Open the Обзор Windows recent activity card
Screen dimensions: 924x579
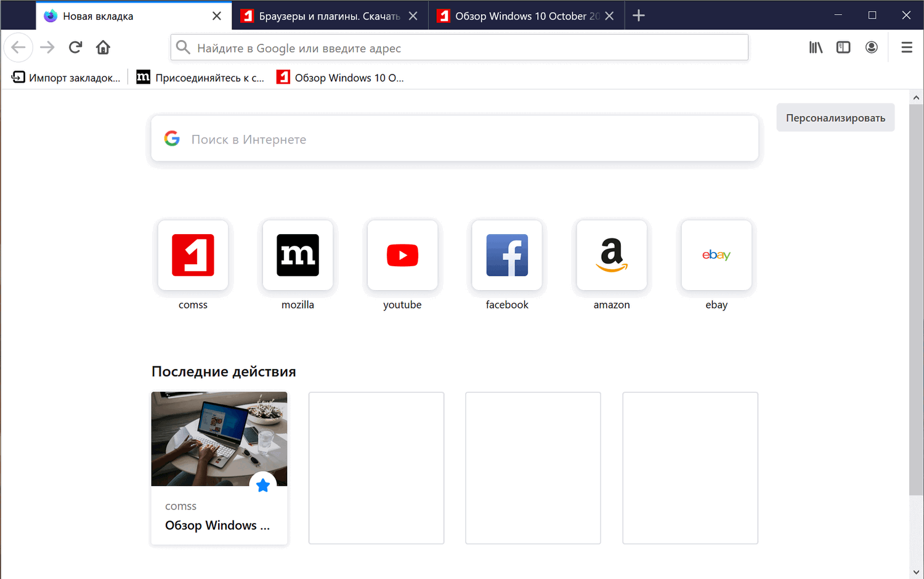tap(219, 468)
